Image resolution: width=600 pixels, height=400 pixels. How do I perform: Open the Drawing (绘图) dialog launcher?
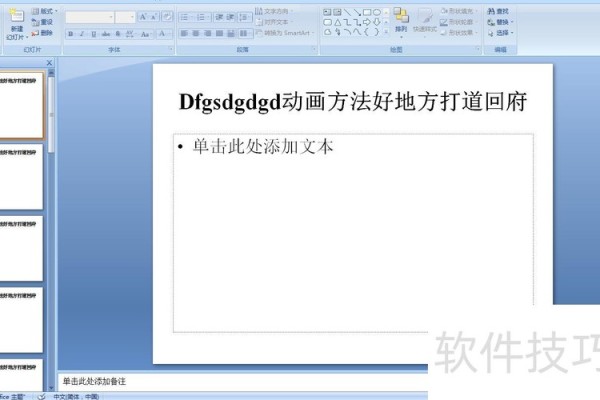(x=478, y=49)
